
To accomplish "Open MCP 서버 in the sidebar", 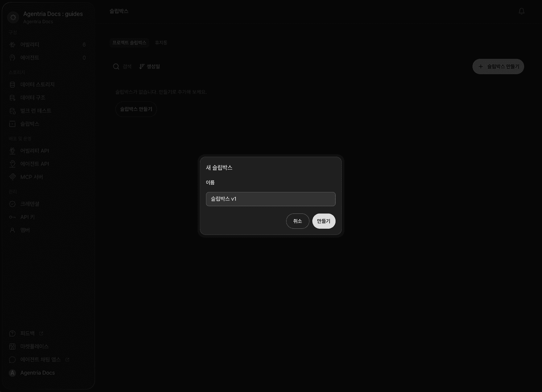I will 48,177.
